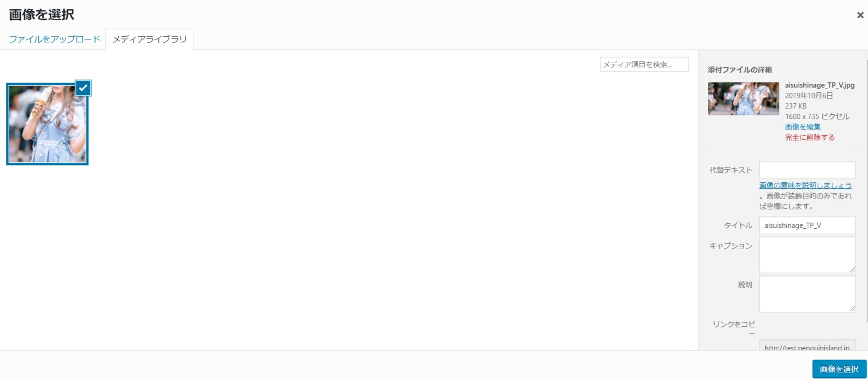Click the 代替テキスト label
The image size is (868, 381).
731,170
